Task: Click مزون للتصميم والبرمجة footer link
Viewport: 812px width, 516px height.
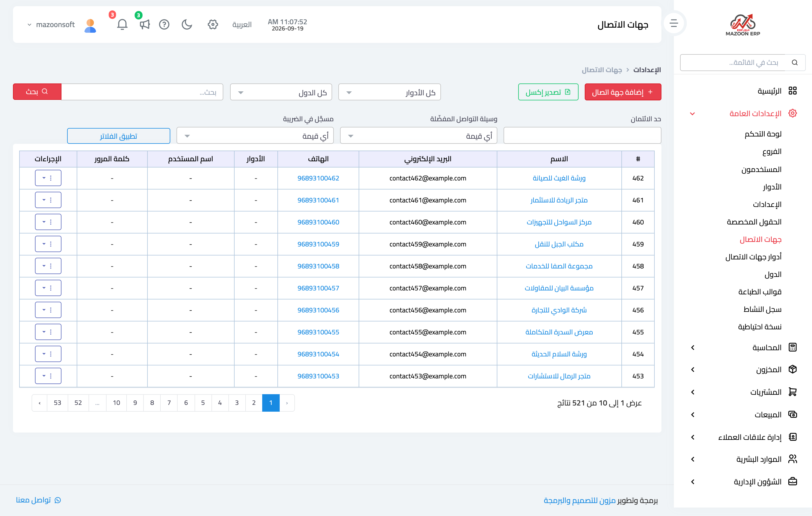Action: coord(579,500)
